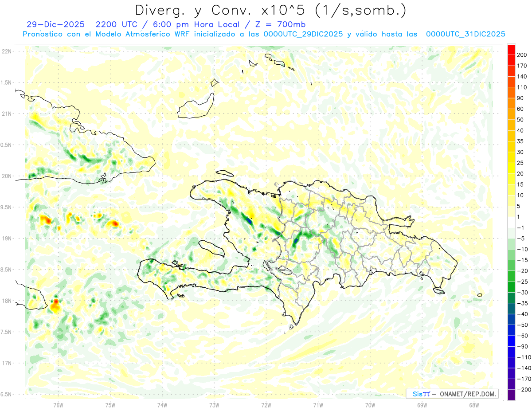532x411 pixels.
Task: Click the positive '90' legend value
Action: point(520,98)
